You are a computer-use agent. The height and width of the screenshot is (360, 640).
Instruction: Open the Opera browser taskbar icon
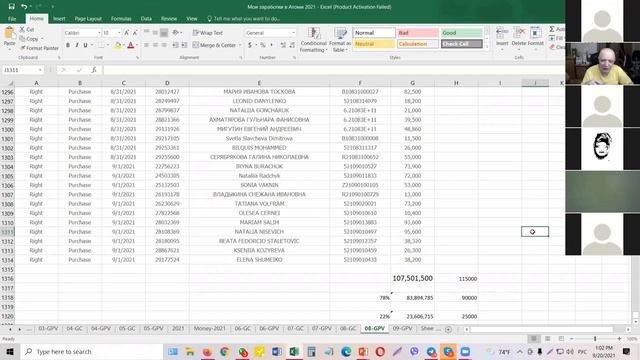click(x=380, y=351)
